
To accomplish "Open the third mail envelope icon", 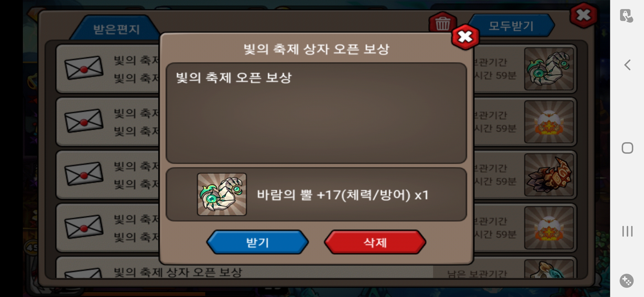I will click(x=84, y=174).
